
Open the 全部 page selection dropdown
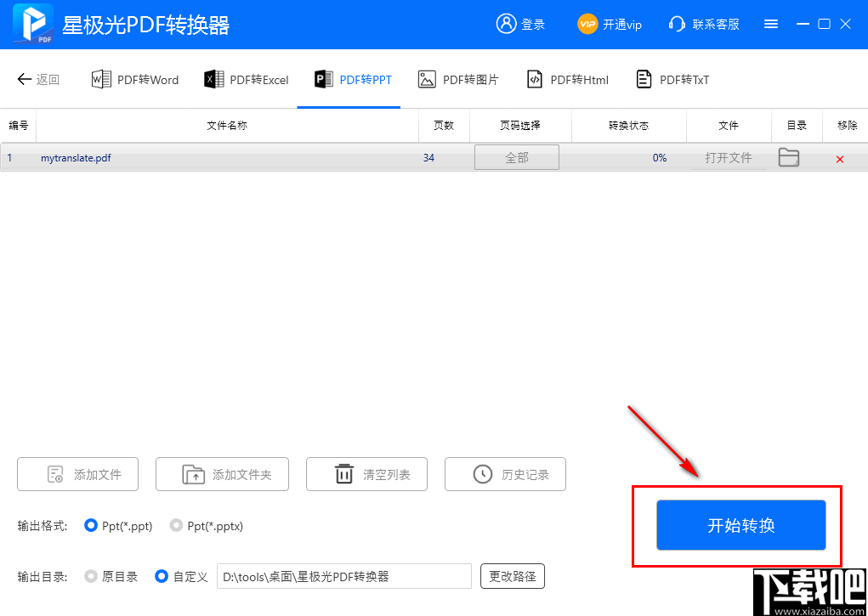coord(516,157)
